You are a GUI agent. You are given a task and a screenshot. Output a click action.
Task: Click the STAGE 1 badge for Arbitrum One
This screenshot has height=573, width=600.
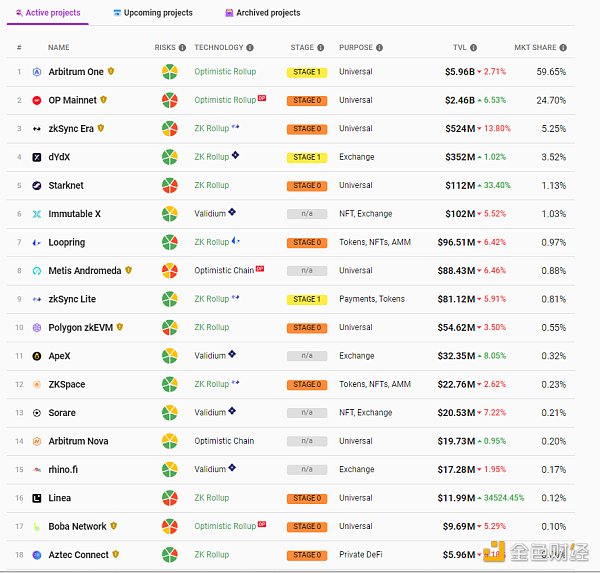click(x=306, y=72)
